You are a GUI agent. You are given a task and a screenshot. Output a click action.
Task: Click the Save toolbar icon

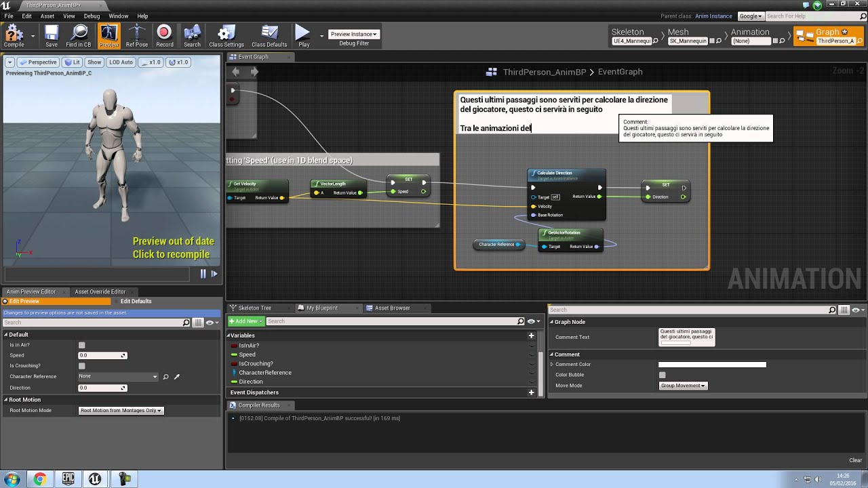tap(52, 36)
